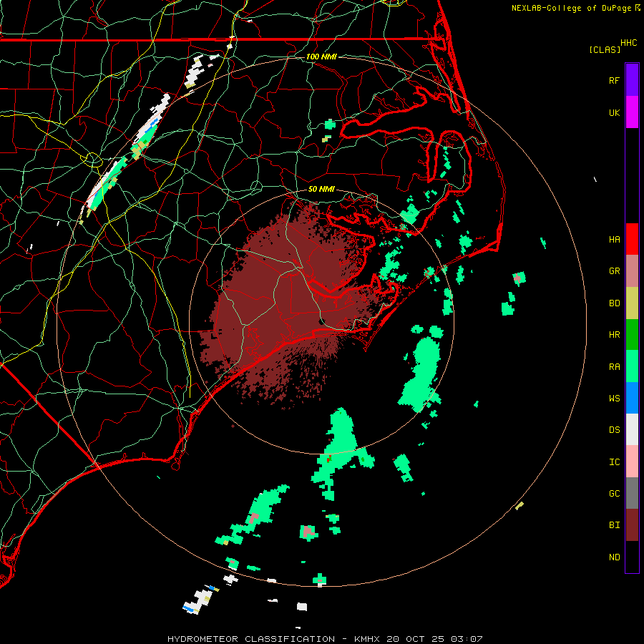Click the RF purple legend swatch
644x644 pixels.
[x=632, y=80]
